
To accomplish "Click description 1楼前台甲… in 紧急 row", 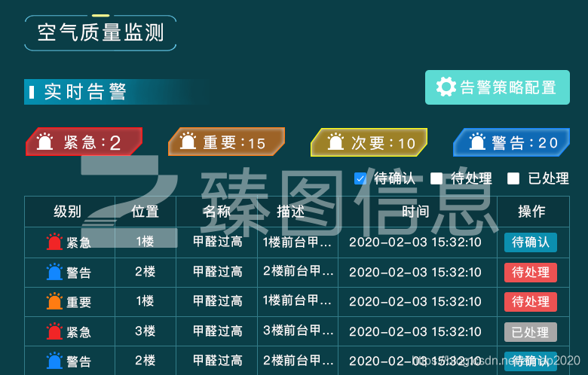I will [297, 242].
